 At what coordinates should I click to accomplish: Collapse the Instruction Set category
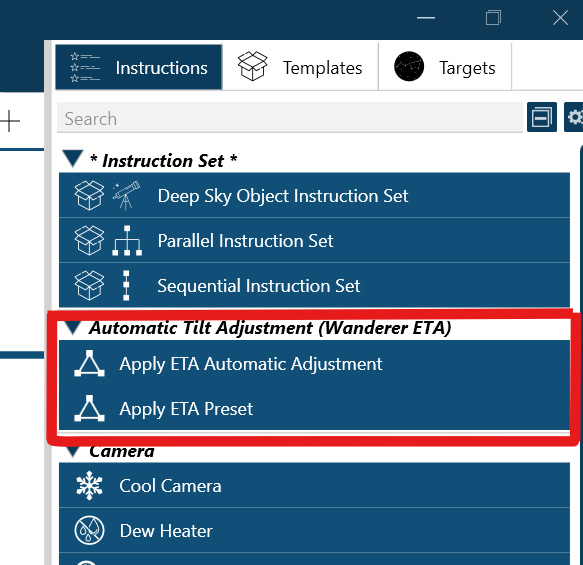pos(73,159)
